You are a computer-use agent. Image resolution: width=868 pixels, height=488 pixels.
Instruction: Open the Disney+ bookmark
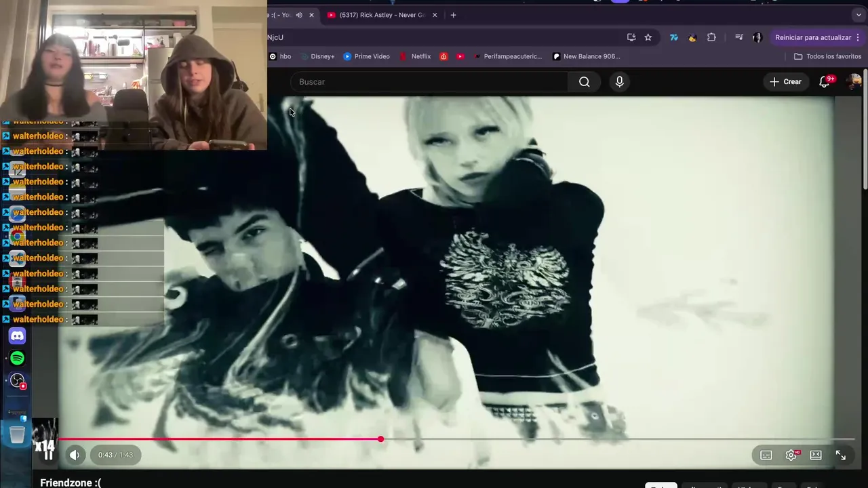[317, 56]
